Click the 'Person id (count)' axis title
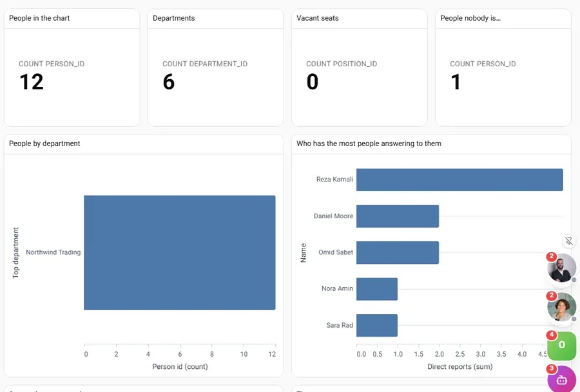Screen dimensions: 580x392 (180, 366)
